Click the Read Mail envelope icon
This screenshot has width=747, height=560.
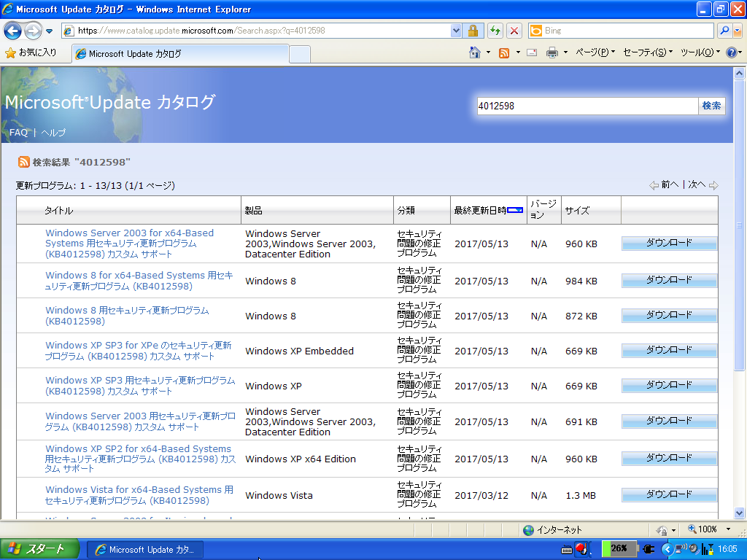point(532,52)
